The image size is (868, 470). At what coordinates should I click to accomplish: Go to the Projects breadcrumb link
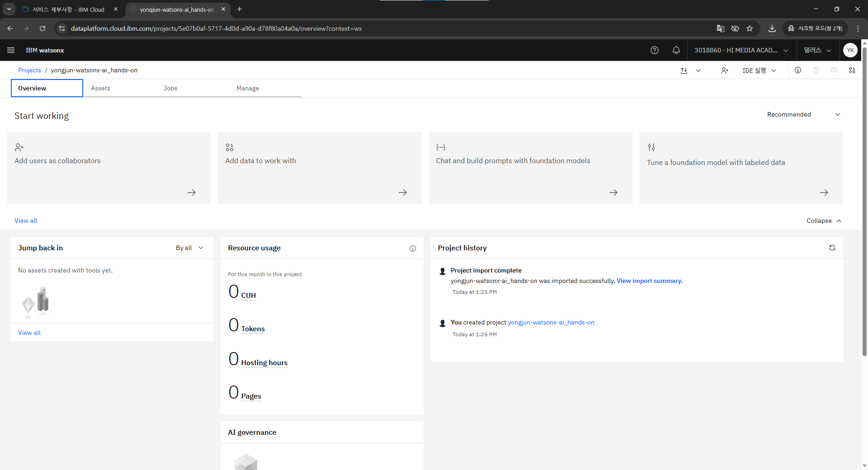coord(29,70)
